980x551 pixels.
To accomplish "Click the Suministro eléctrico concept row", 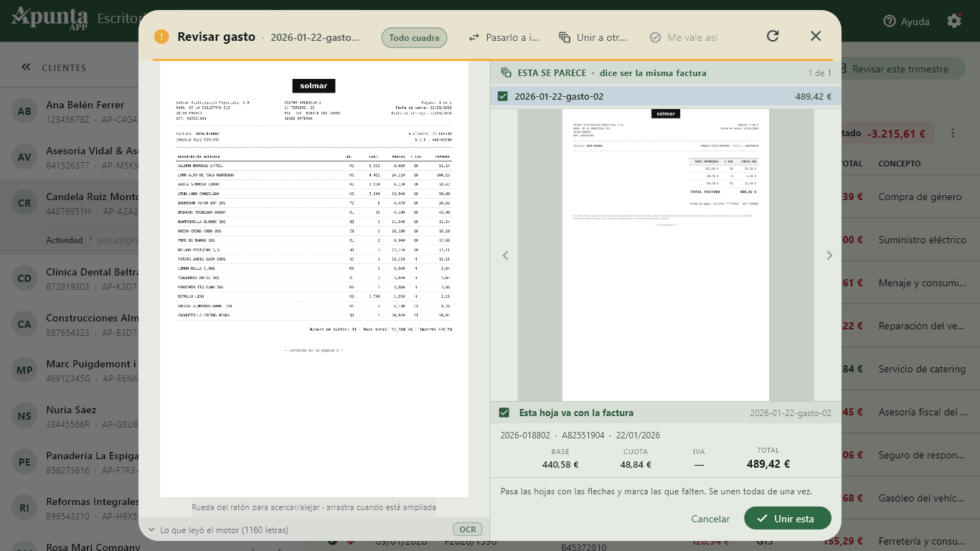I will pyautogui.click(x=923, y=240).
